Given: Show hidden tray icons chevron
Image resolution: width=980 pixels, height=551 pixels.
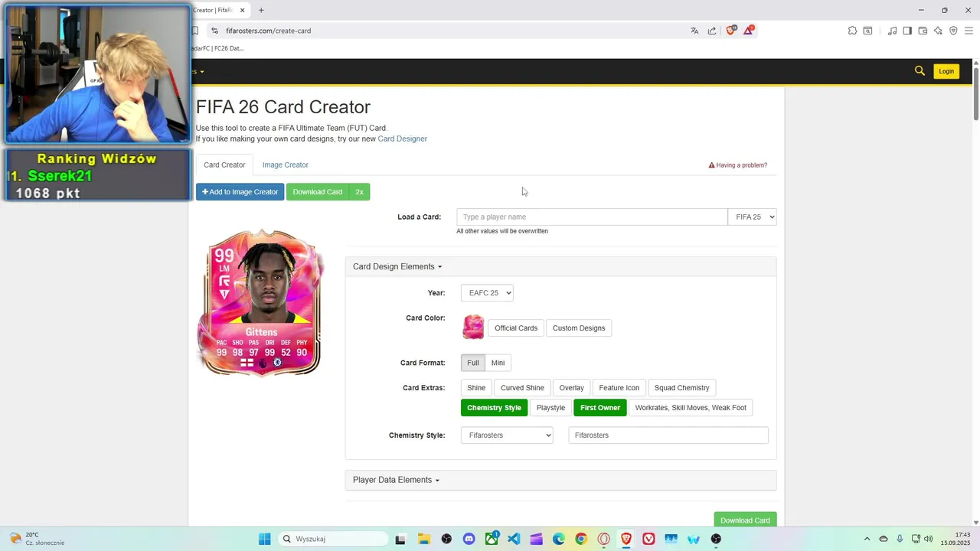Looking at the screenshot, I should [867, 539].
